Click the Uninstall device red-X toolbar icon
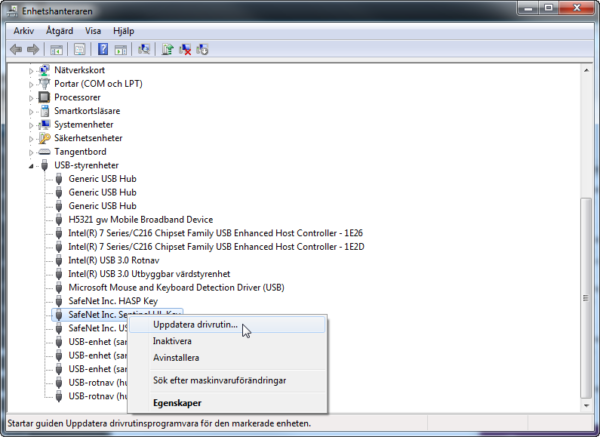This screenshot has height=437, width=600. [185, 49]
